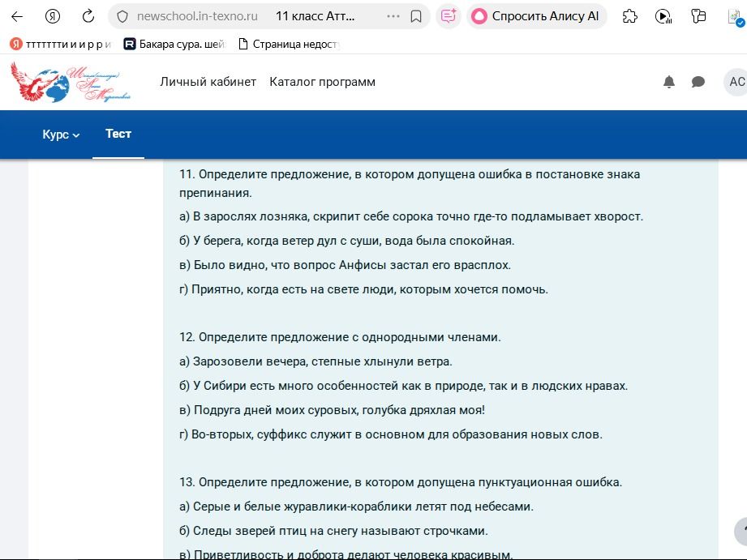
Task: Click question 13 heading about пунктуационная ошибка
Action: point(401,482)
